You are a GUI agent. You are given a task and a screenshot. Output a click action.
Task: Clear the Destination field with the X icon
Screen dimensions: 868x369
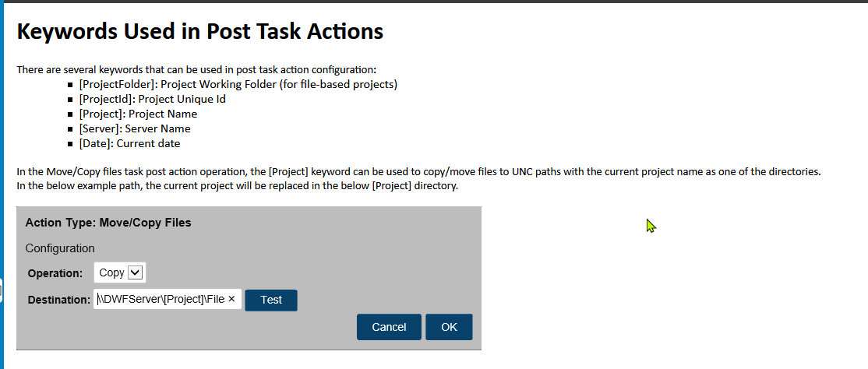pyautogui.click(x=231, y=300)
